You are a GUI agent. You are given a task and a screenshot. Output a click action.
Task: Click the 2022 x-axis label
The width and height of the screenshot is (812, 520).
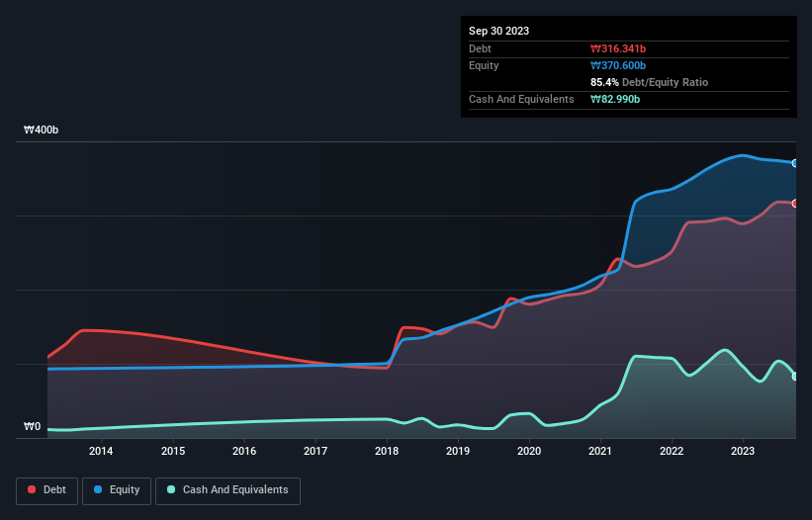[x=672, y=451]
